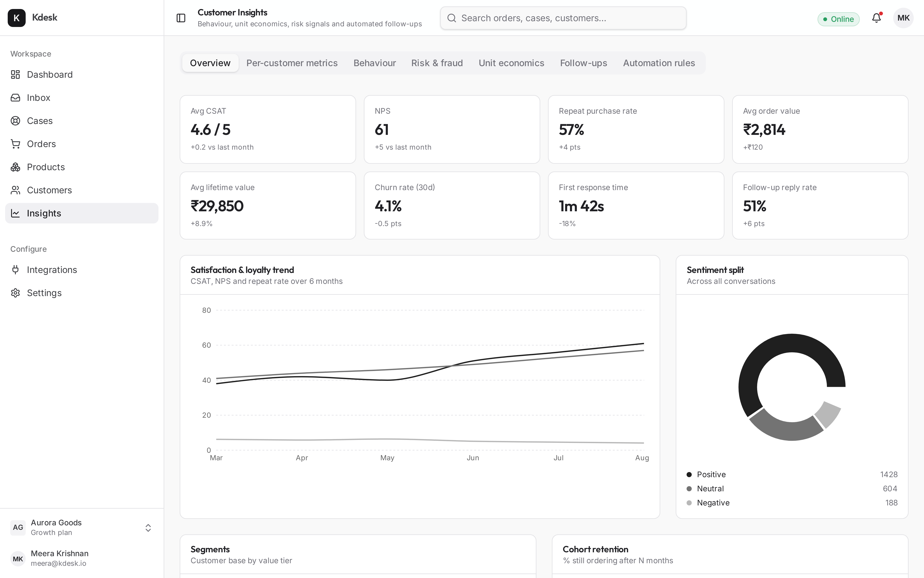924x578 pixels.
Task: Click the Negative legend dot
Action: point(689,503)
